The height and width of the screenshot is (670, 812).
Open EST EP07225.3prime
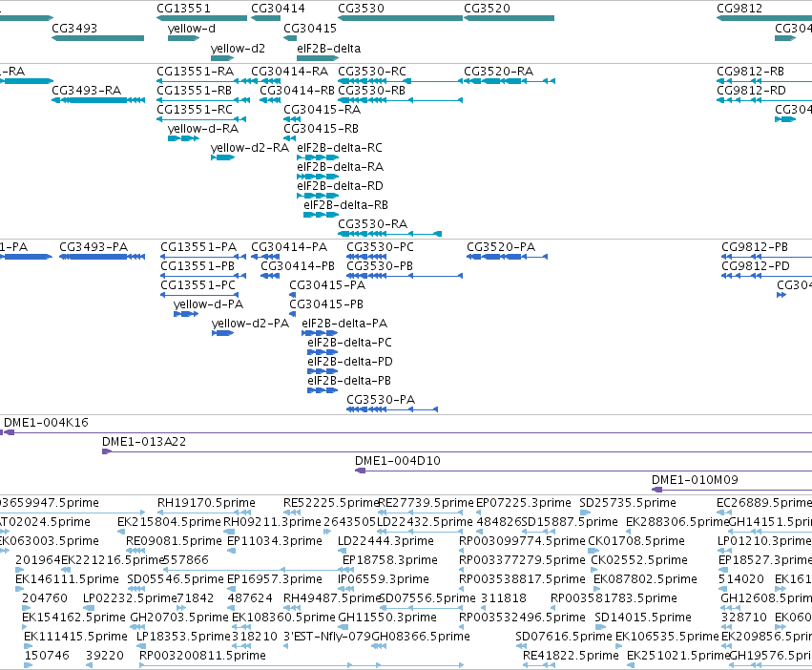point(524,503)
